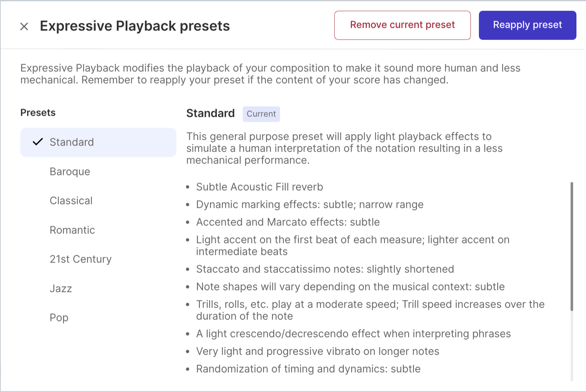Select the Classical preset
Viewport: 586px width, 392px height.
coord(71,201)
